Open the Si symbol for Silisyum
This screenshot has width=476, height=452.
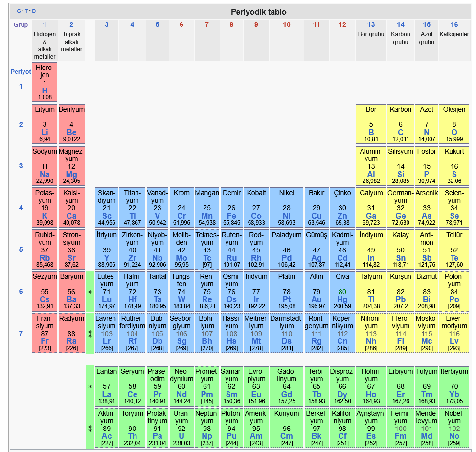[x=400, y=174]
